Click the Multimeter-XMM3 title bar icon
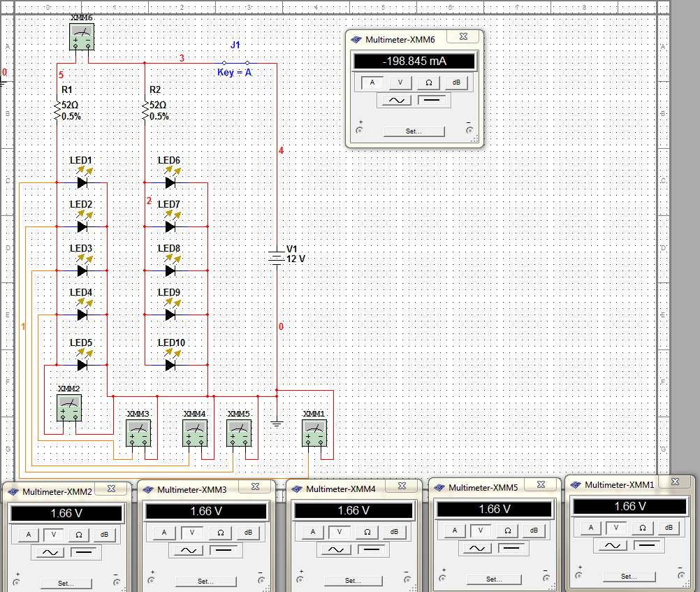This screenshot has width=700, height=592. click(x=148, y=490)
